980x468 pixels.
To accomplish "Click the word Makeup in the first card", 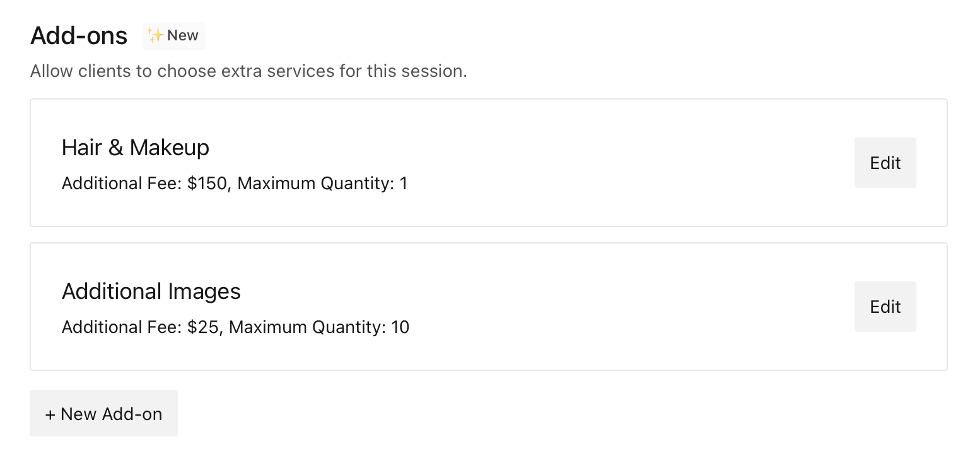I will (x=170, y=148).
